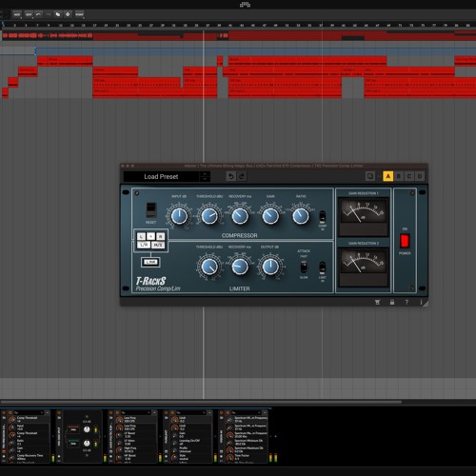
Task: Toggle the LIMIT IN switch
Action: coord(322,267)
